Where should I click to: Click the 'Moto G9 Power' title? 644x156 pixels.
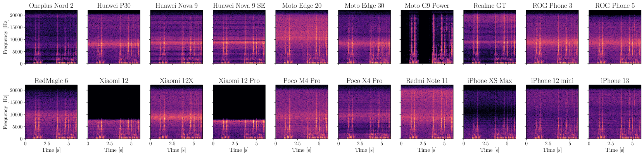[427, 6]
